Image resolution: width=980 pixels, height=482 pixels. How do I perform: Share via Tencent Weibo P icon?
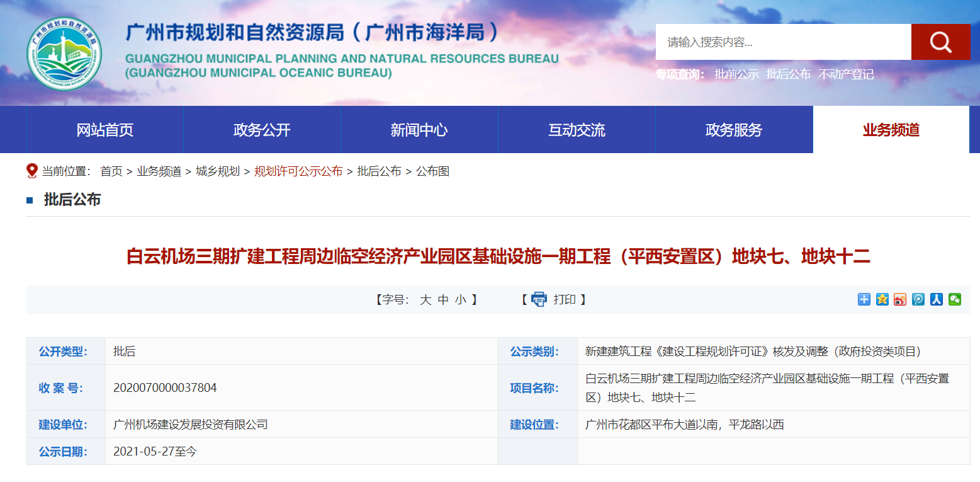(918, 299)
